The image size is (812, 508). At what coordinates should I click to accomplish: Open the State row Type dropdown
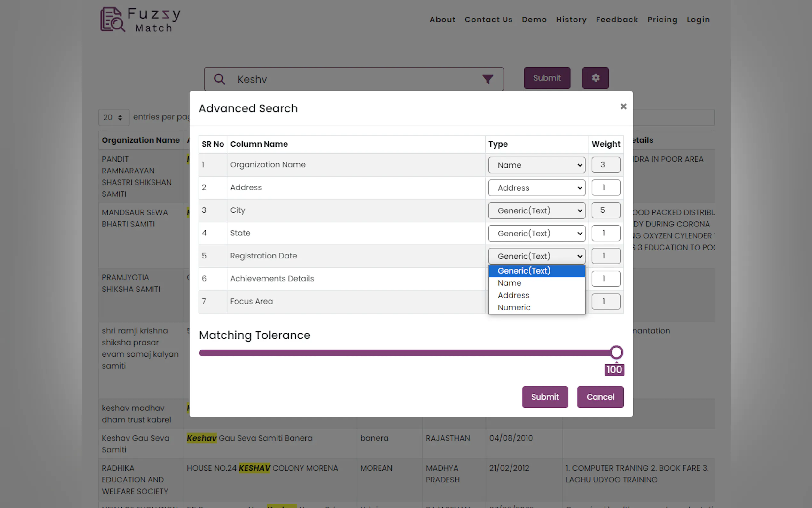(x=536, y=234)
